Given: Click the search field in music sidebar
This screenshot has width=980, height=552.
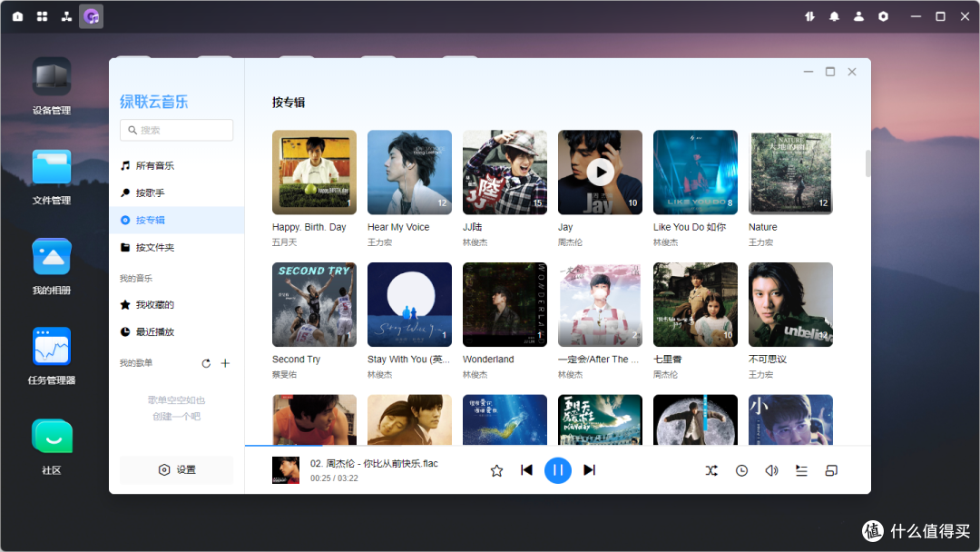Looking at the screenshot, I should point(176,130).
